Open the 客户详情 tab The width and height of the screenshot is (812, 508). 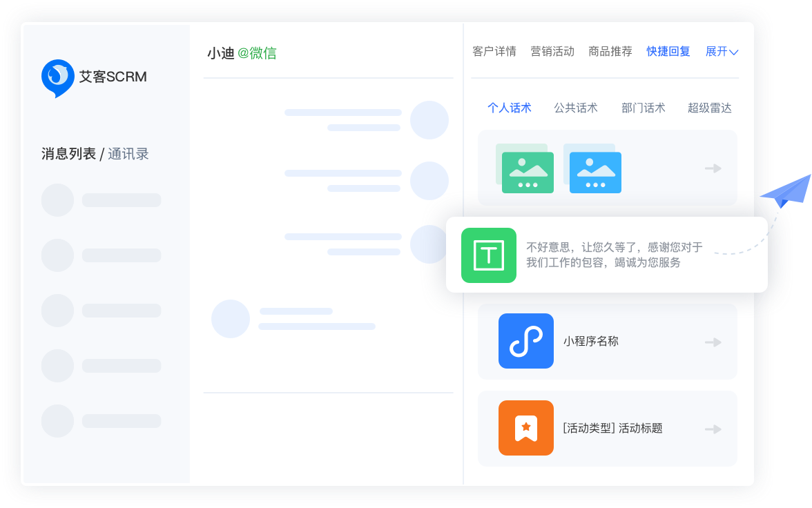coord(494,52)
